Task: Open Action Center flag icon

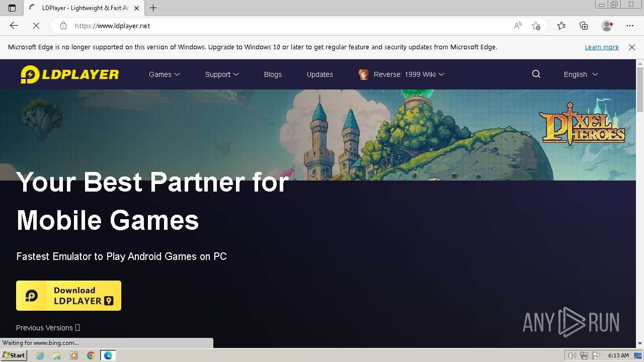Action: click(x=596, y=355)
